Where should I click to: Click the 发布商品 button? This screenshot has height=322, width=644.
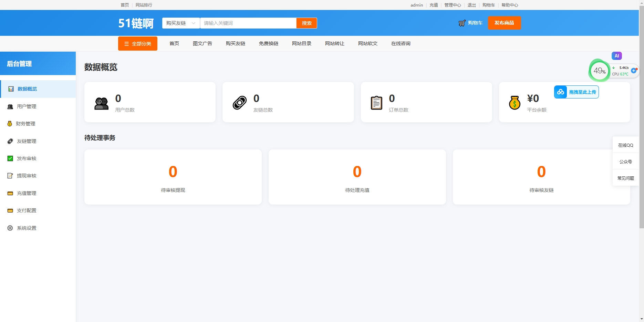coord(504,23)
